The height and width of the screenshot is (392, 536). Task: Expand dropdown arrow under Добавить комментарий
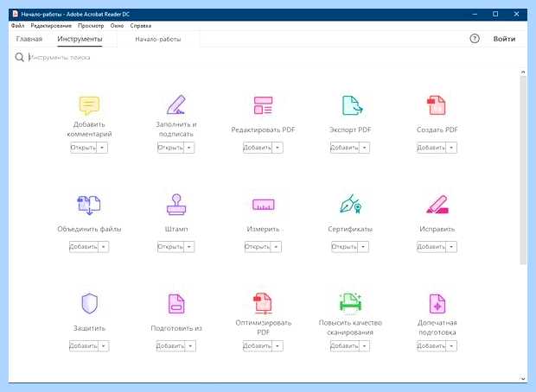tap(102, 148)
